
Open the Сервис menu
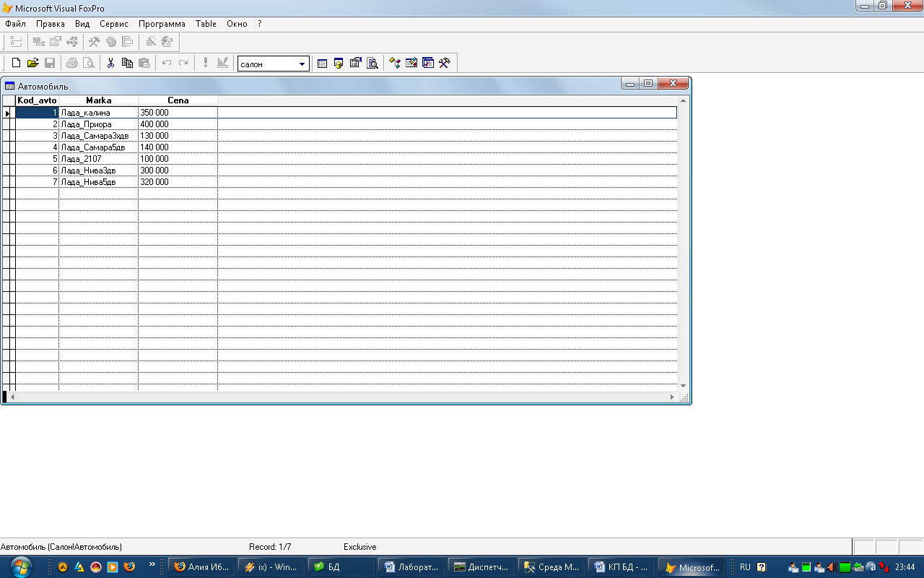(114, 24)
